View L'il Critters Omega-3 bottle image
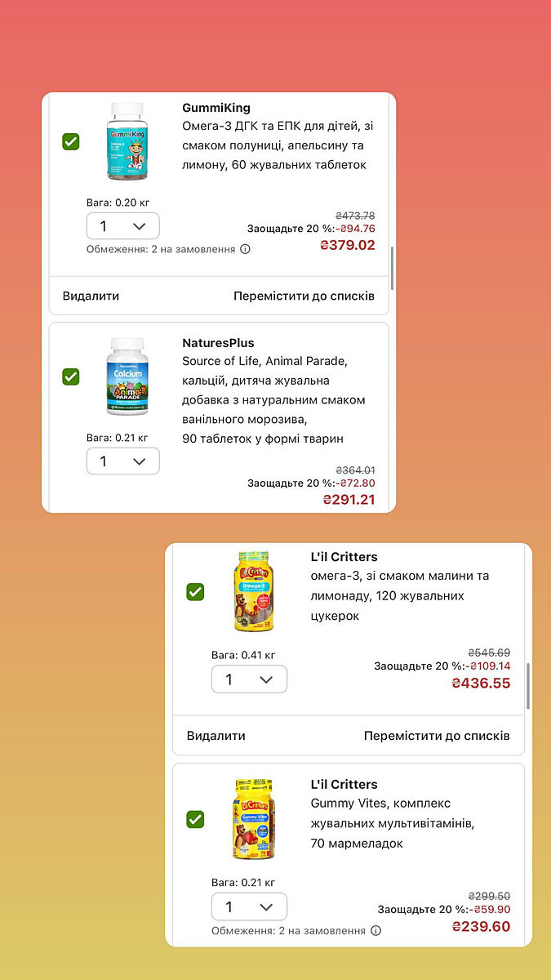Viewport: 551px width, 980px height. coord(252,592)
